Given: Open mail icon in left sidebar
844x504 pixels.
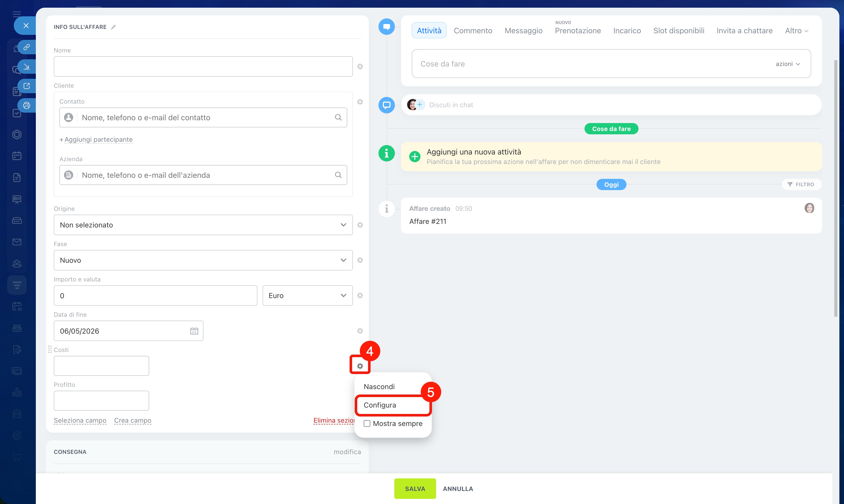Looking at the screenshot, I should 17,242.
